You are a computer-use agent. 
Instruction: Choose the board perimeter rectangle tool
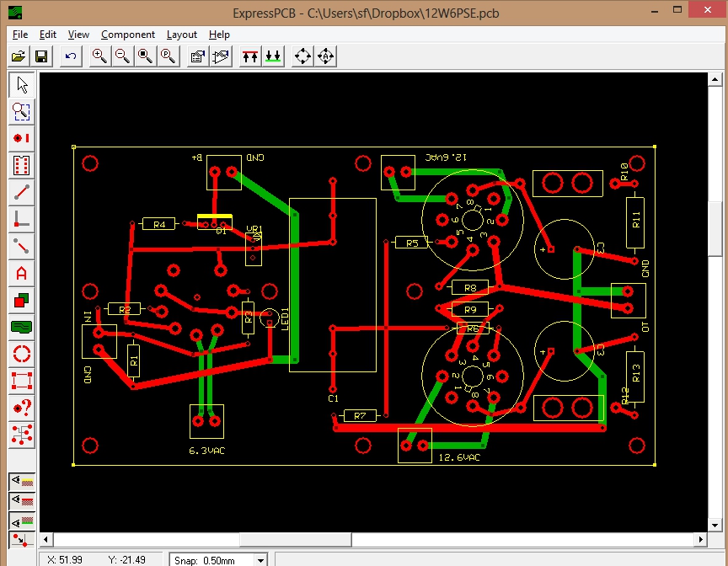[21, 381]
